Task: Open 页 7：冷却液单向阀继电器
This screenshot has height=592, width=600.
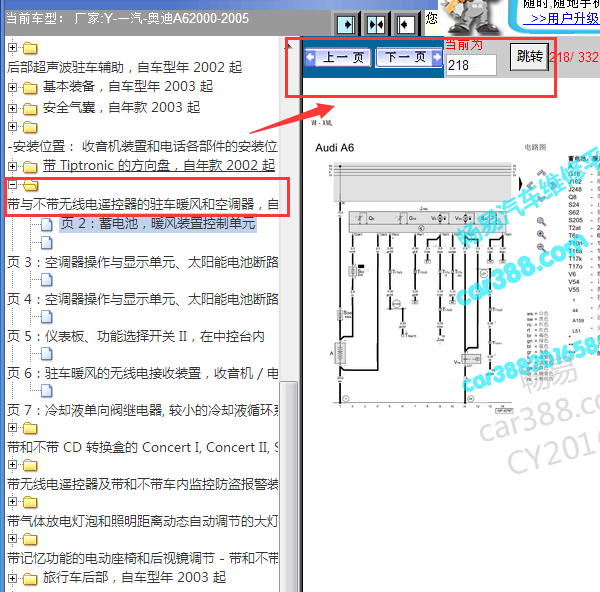Action: tap(143, 410)
